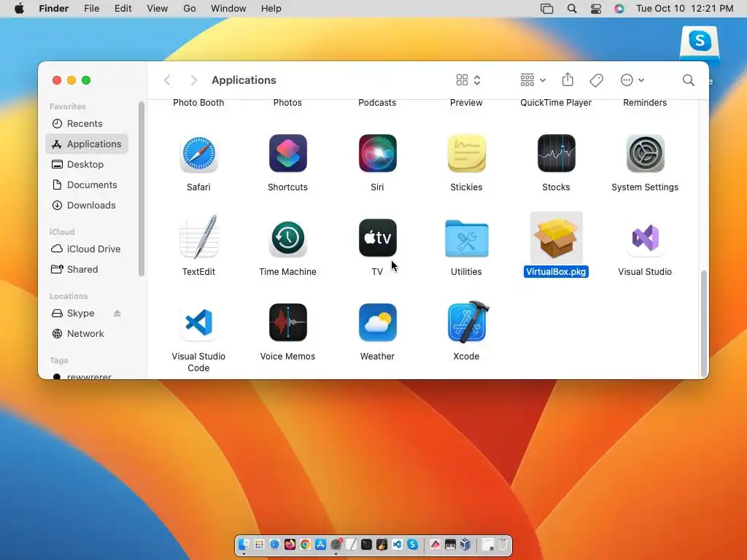This screenshot has width=747, height=560.
Task: Open Stage Manager menu bar icon
Action: click(547, 9)
